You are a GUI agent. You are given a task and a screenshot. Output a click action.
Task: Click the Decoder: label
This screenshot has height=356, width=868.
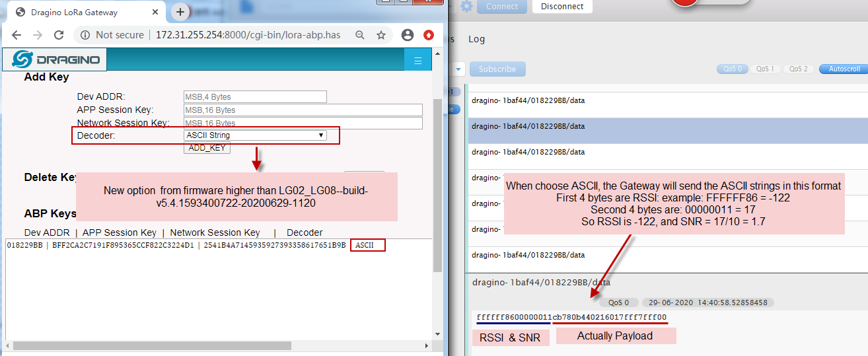(x=96, y=135)
